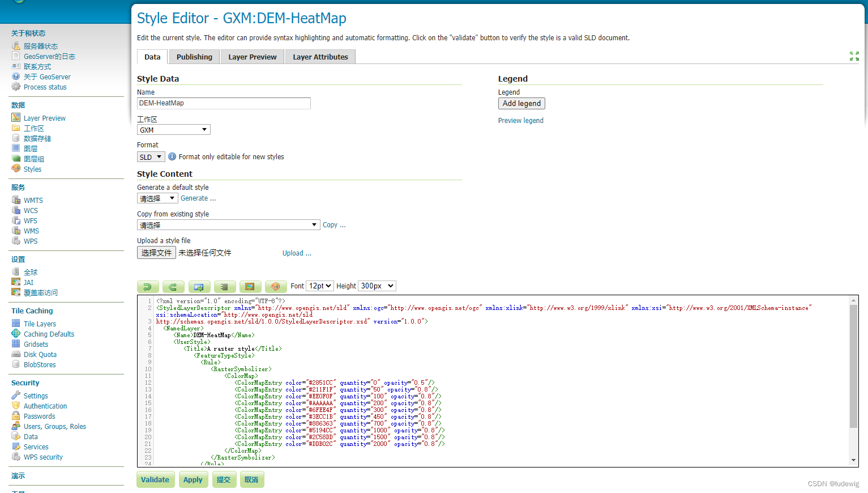Click the Users, Groups, Roles icon
868x493 pixels.
pyautogui.click(x=16, y=426)
